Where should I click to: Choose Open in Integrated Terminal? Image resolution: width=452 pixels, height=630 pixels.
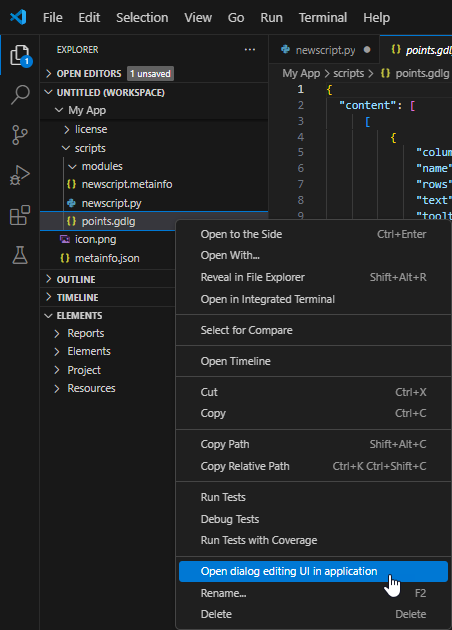(x=313, y=299)
